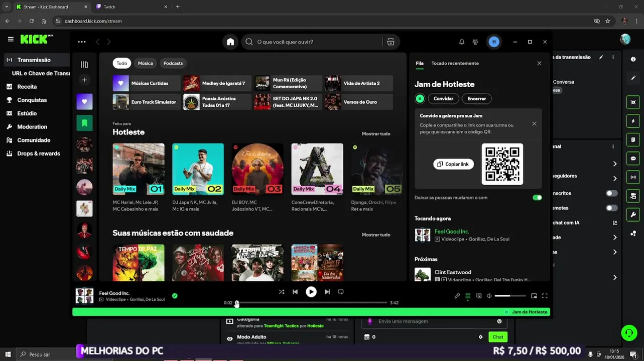Toggle shuffle in Spotify player
Viewport: 644px width, 361px height.
(282, 292)
